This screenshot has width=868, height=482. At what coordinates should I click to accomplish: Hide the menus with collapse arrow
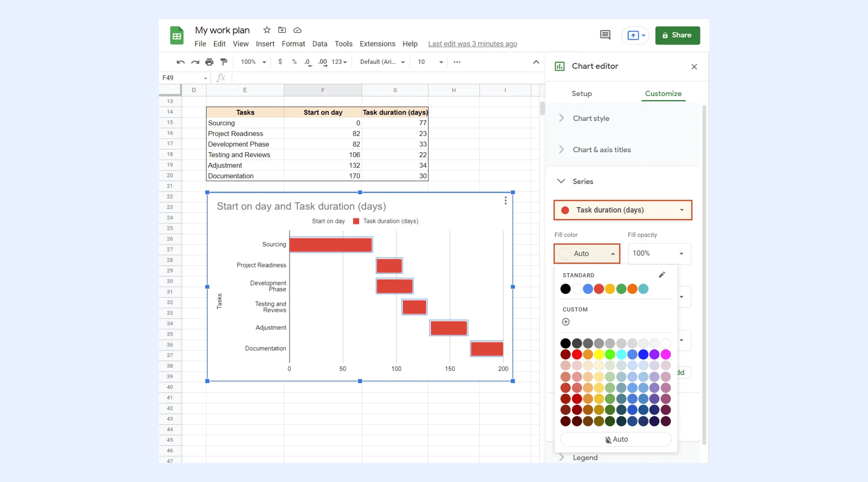[536, 62]
